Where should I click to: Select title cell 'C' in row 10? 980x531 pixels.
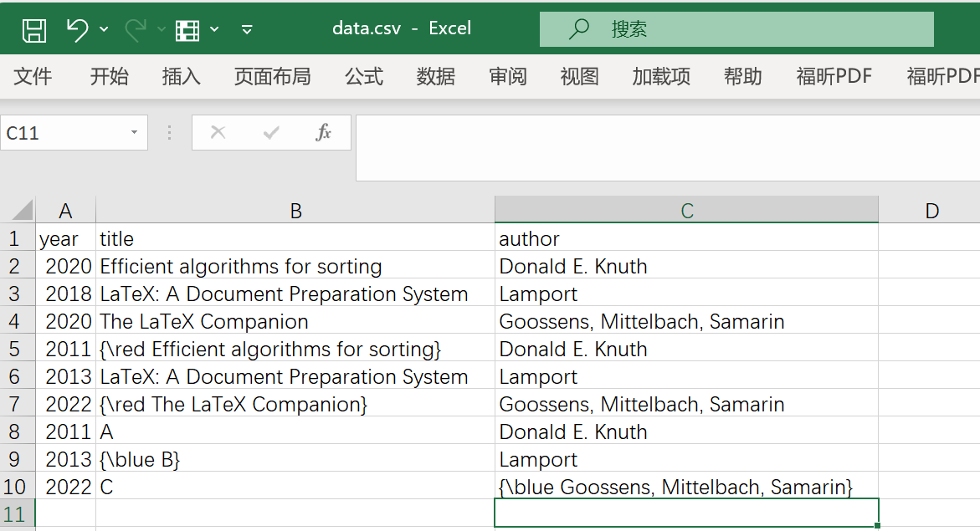point(295,487)
